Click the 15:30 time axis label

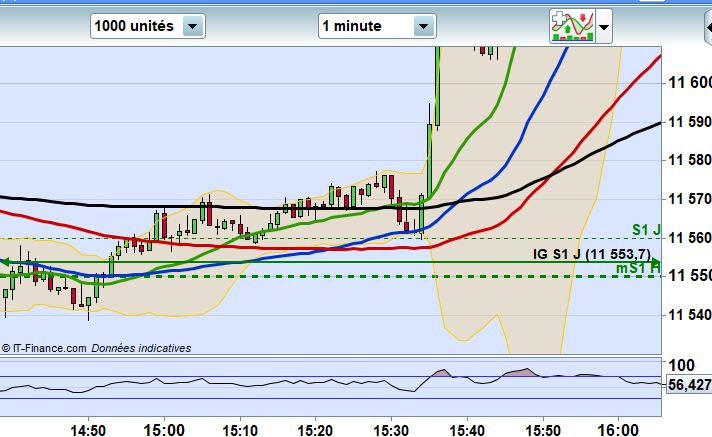(391, 430)
